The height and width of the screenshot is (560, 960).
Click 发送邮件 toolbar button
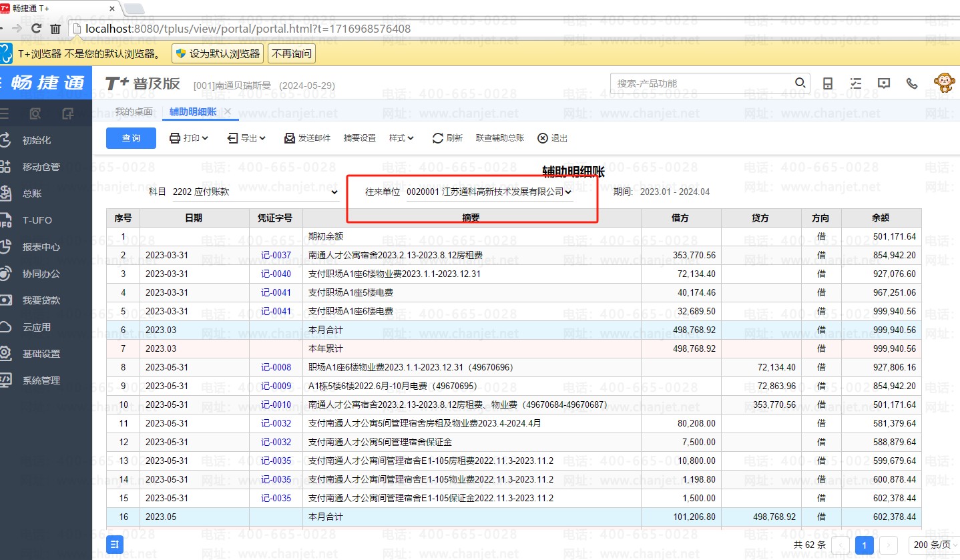(x=307, y=138)
